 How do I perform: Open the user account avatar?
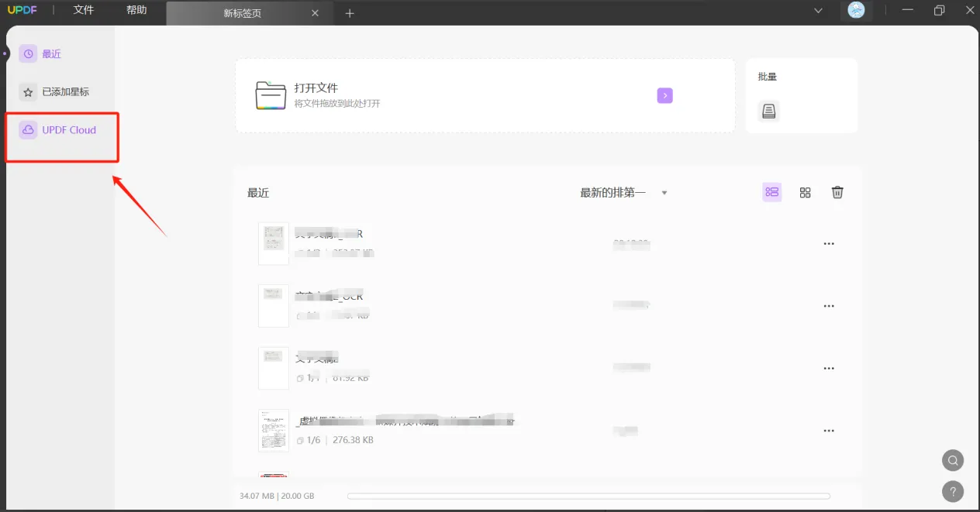pos(856,11)
